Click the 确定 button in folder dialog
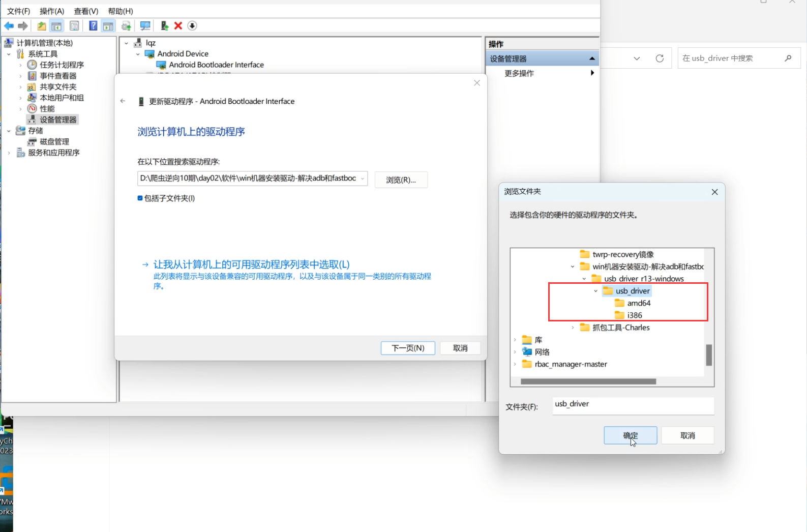 (x=630, y=435)
